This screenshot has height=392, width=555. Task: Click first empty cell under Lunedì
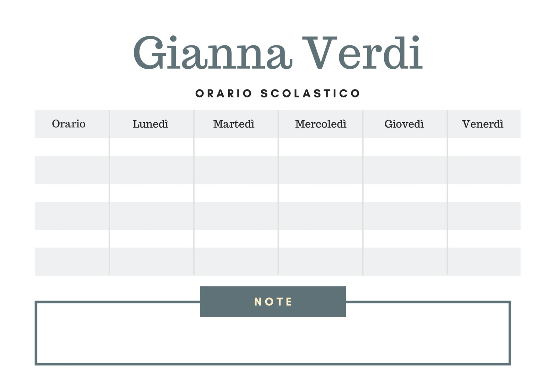152,147
